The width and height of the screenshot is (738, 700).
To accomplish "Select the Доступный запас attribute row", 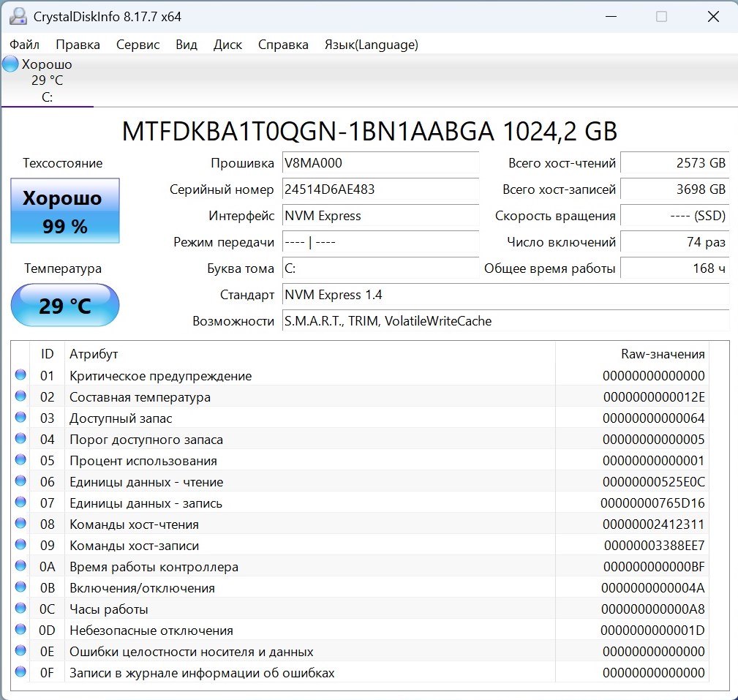I will (121, 418).
